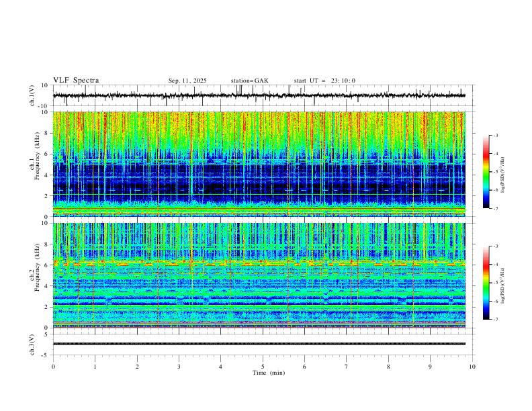Select the date text "Sep. 11, 2025"
Image resolution: width=532 pixels, height=411 pixels.
[x=187, y=81]
